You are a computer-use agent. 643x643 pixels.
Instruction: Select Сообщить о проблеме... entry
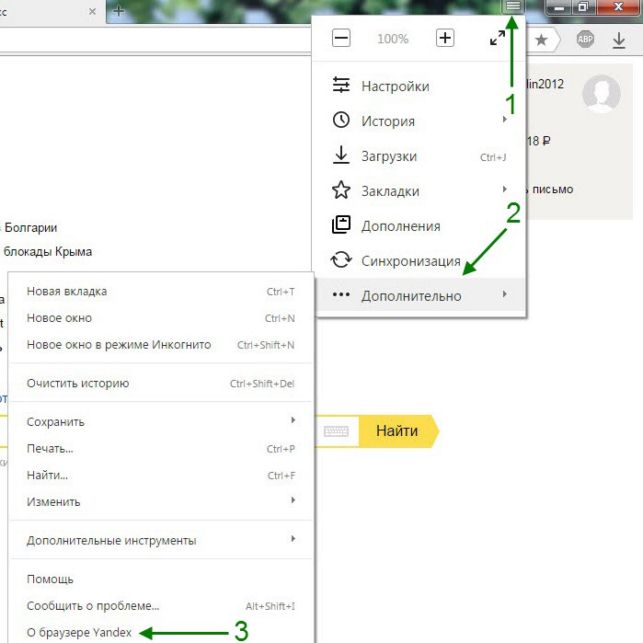[161, 606]
